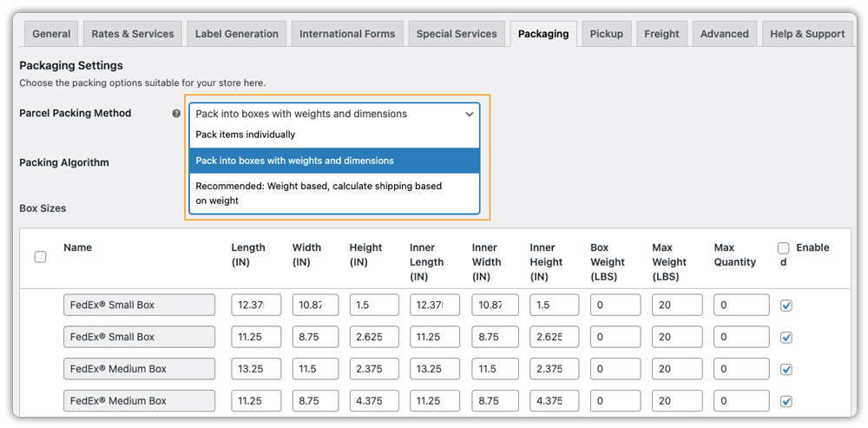Open the Rates & Services tab

point(133,34)
